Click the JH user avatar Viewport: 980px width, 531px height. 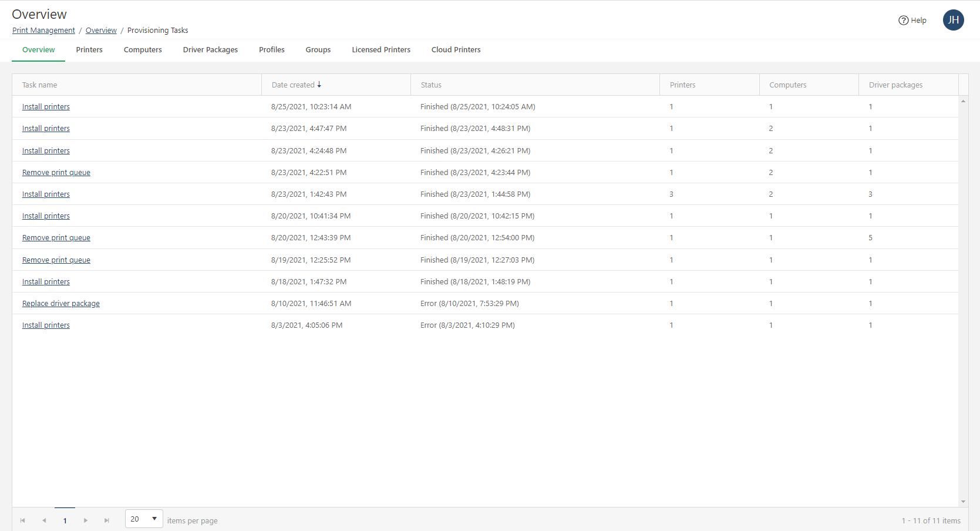point(954,20)
